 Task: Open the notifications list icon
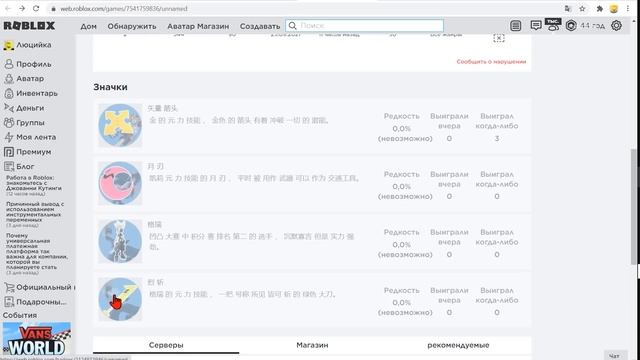click(516, 26)
